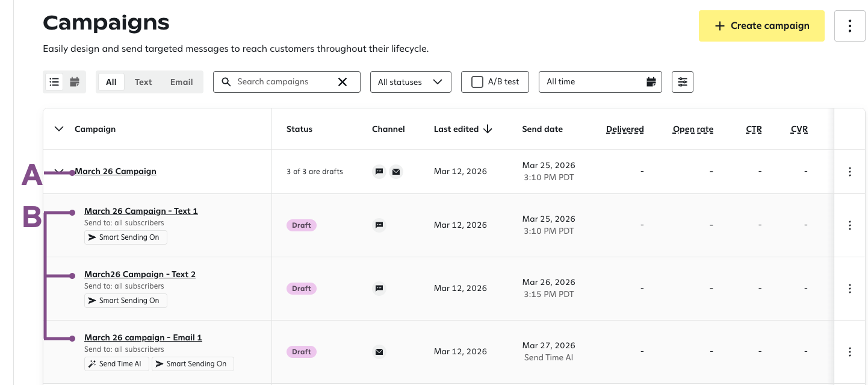
Task: Select the Email channel tab
Action: point(181,82)
